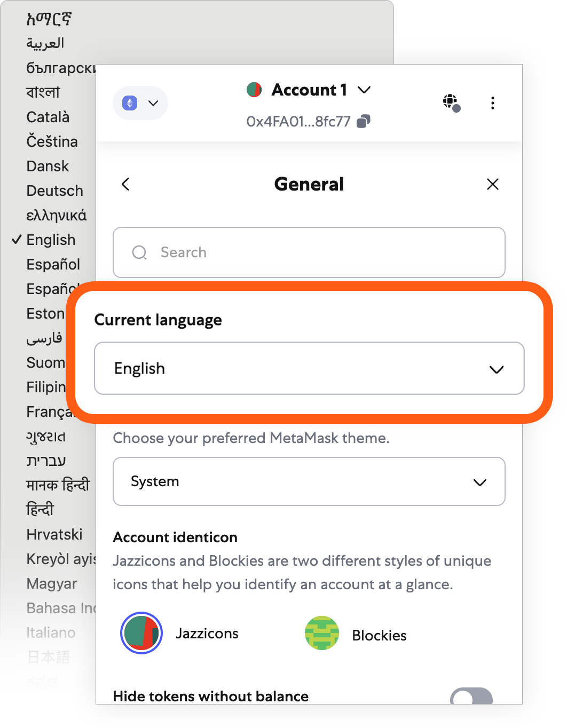This screenshot has height=728, width=567.
Task: Open the System theme dropdown
Action: pyautogui.click(x=309, y=481)
